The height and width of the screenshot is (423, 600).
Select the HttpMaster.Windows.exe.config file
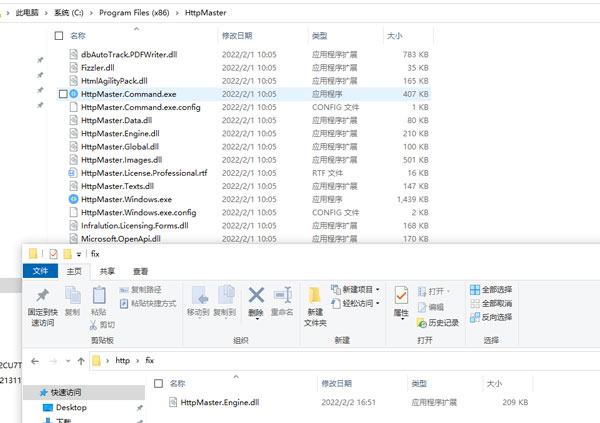(x=139, y=212)
